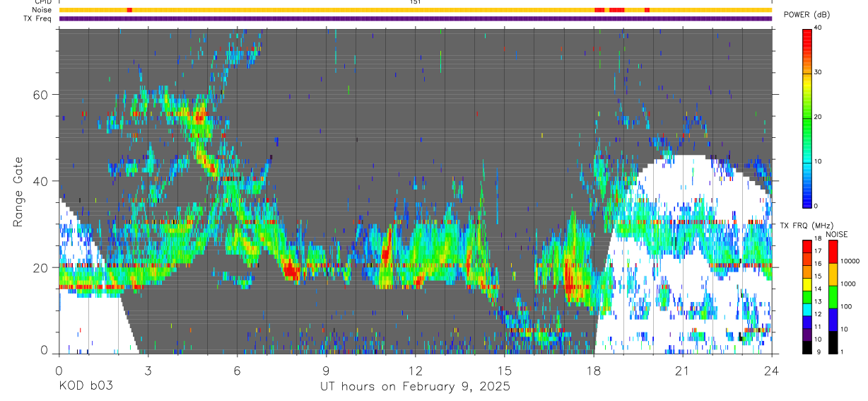Click the '0' tick on the Range Gate axis
Image resolution: width=868 pixels, height=401 pixels.
pyautogui.click(x=45, y=350)
